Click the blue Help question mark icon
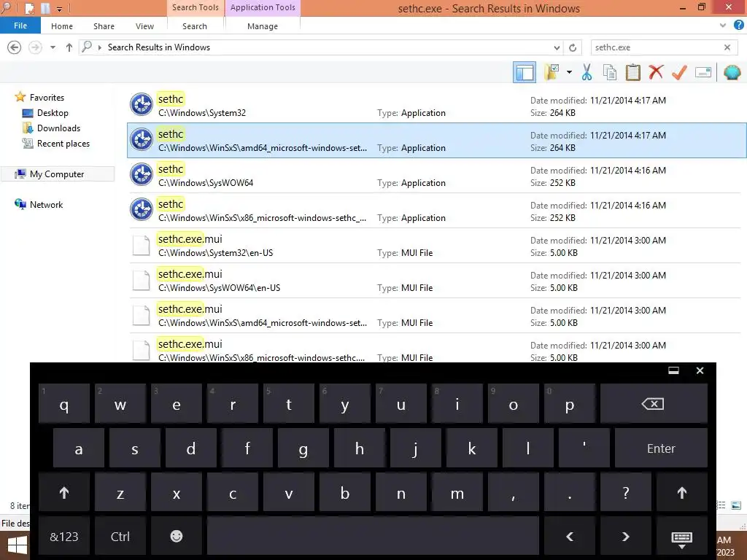The image size is (747, 560). [x=739, y=26]
